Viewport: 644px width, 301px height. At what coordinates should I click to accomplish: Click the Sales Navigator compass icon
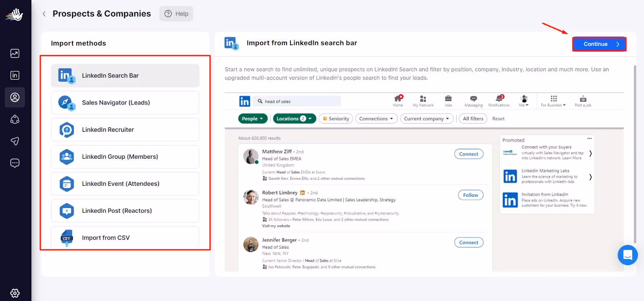coord(67,103)
